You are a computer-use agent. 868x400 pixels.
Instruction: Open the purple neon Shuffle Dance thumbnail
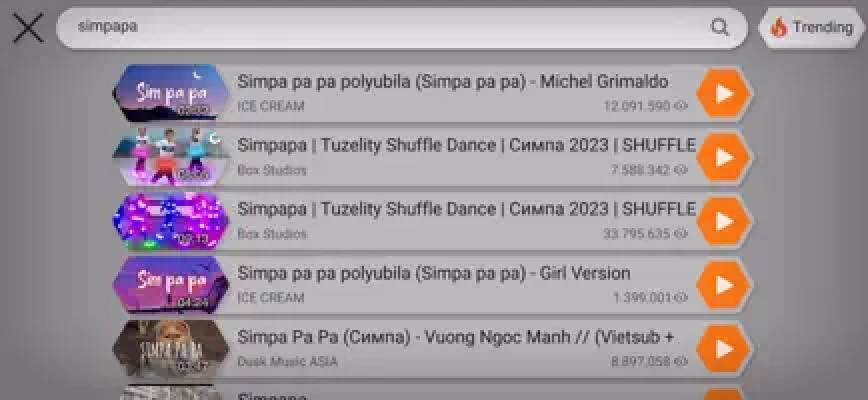click(172, 221)
